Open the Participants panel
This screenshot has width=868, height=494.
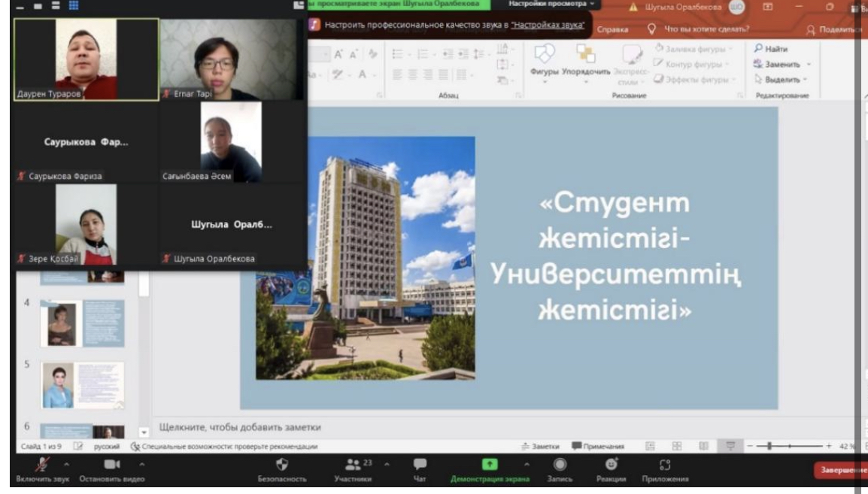(x=353, y=466)
